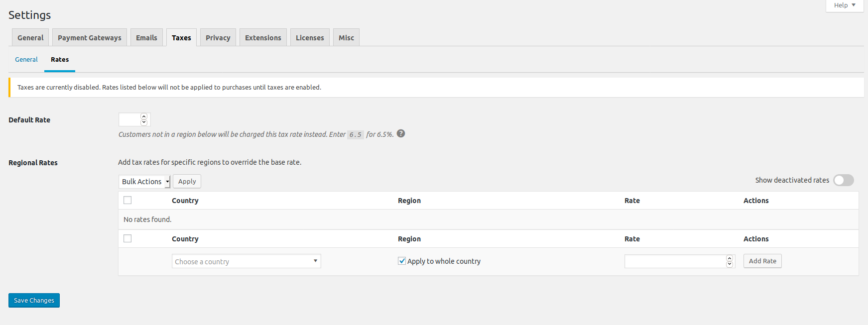The width and height of the screenshot is (868, 325).
Task: Switch to the General settings tab
Action: coord(30,38)
